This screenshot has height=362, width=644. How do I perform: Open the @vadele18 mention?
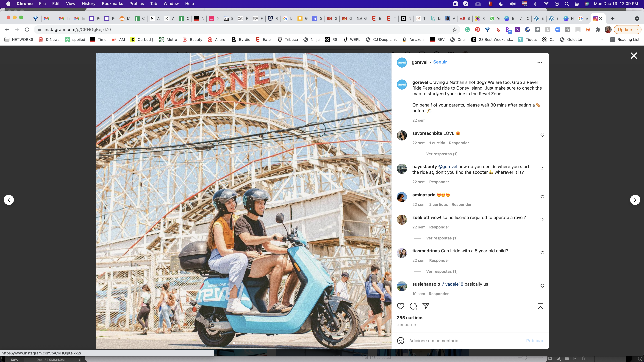[x=452, y=284]
